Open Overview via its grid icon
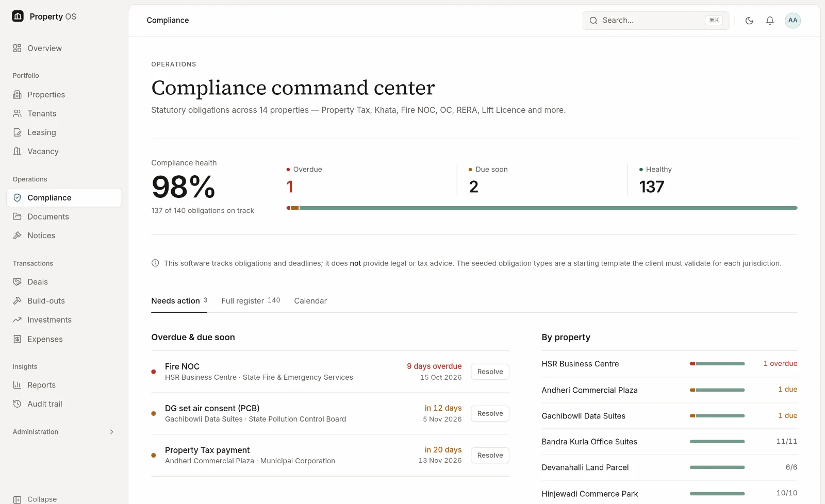 click(x=17, y=48)
